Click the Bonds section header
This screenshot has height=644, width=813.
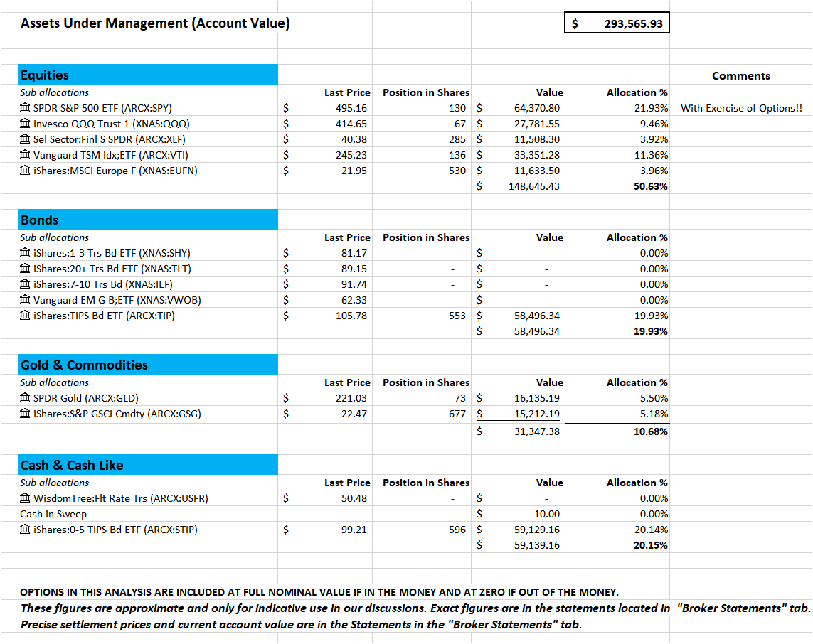coord(148,220)
